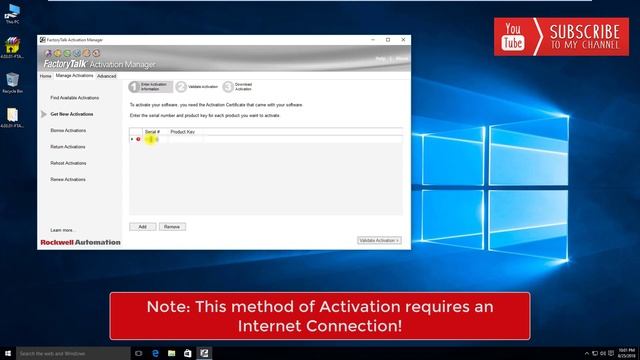Click step 1 Enter Activation Information

tap(150, 87)
